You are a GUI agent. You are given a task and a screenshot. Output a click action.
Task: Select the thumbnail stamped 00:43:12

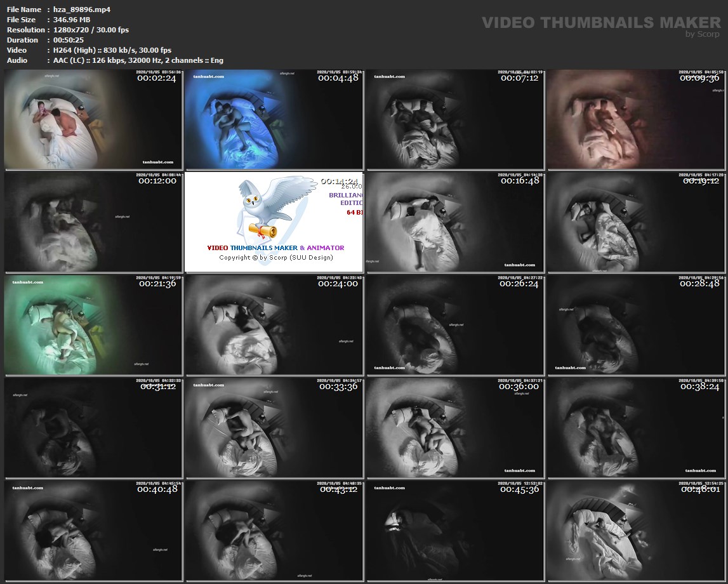point(274,531)
